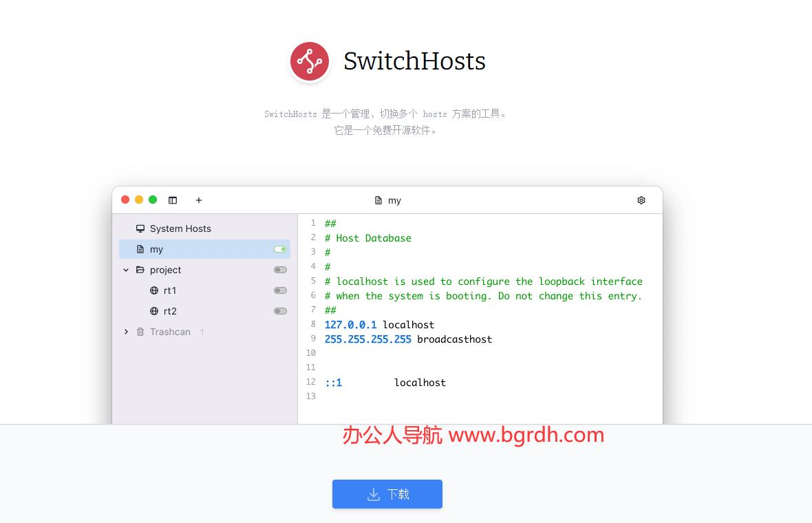Collapse the project folder chevron
Viewport: 812px width, 523px height.
click(125, 270)
